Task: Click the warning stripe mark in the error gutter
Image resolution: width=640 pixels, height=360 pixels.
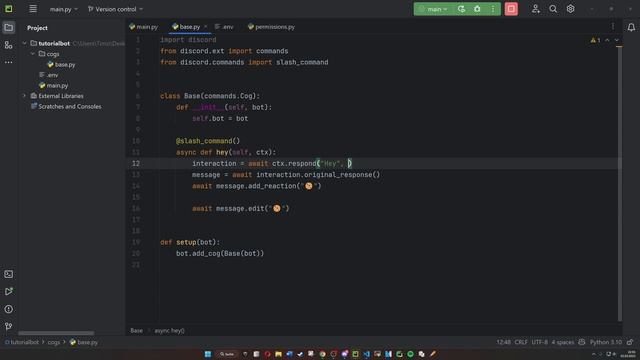Action: [619, 47]
